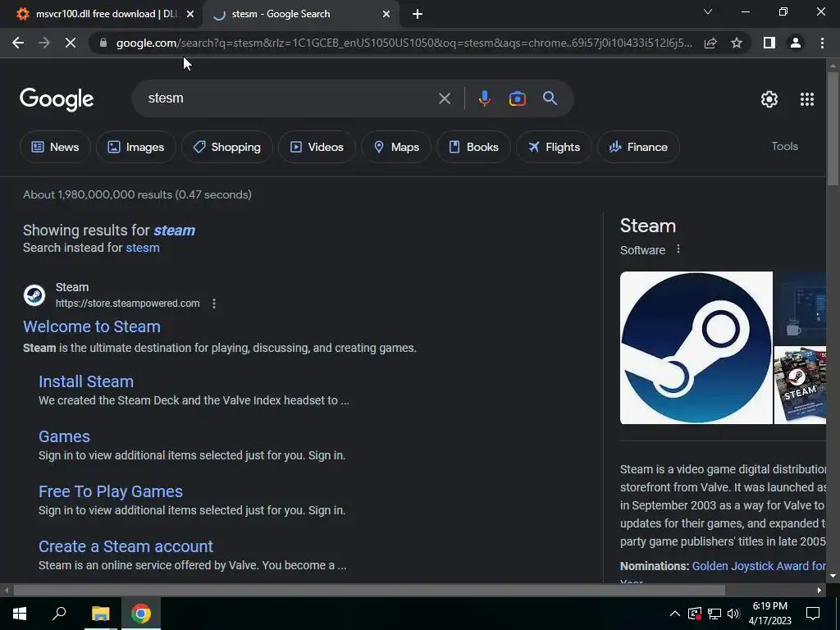Open the Install Steam sitelink
840x630 pixels.
pyautogui.click(x=86, y=381)
